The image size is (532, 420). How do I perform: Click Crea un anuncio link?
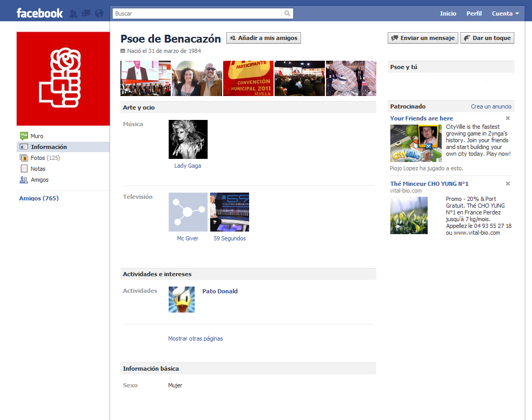491,106
